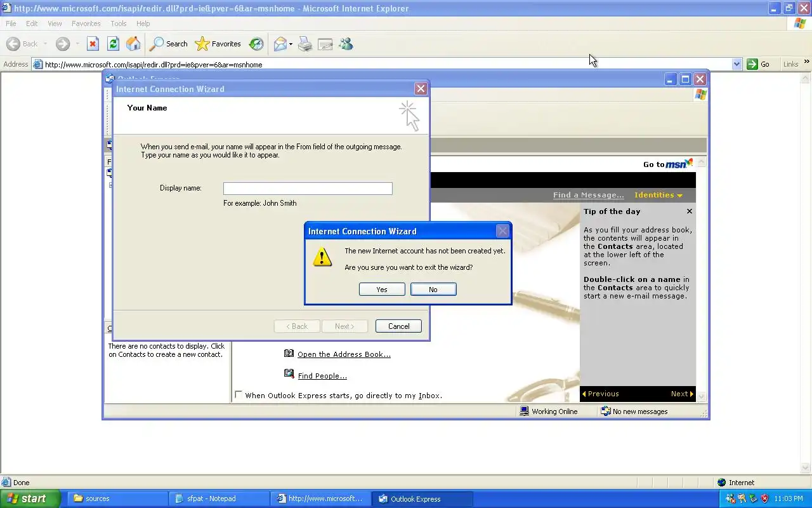Viewport: 812px width, 508px height.
Task: Switch to the sources folder taskbar button
Action: tap(118, 498)
